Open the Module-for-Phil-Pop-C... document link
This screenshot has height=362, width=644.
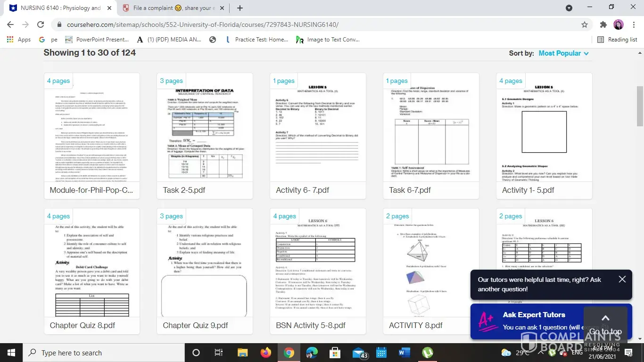coord(91,190)
